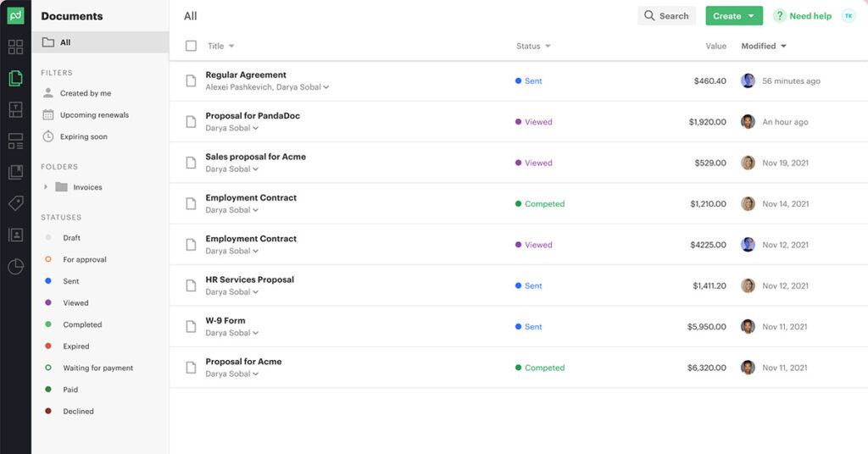Image resolution: width=868 pixels, height=454 pixels.
Task: Choose the Upcoming renewals filter
Action: 94,115
